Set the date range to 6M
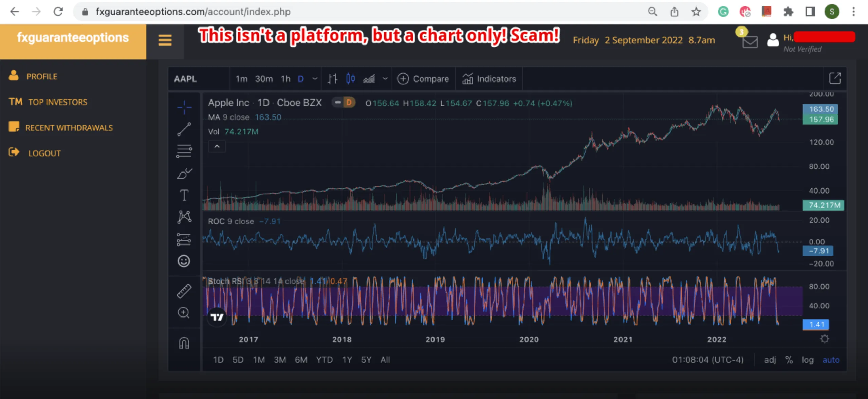 (x=301, y=360)
